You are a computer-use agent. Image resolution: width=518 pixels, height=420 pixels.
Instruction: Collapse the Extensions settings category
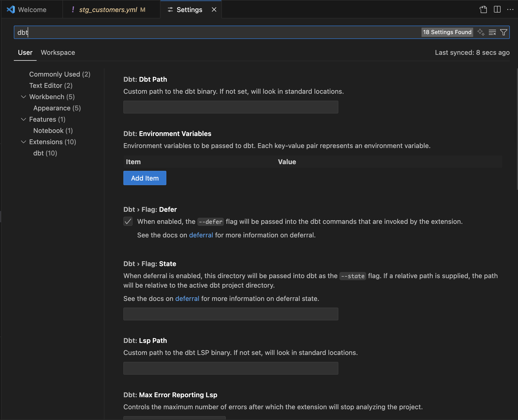click(24, 142)
